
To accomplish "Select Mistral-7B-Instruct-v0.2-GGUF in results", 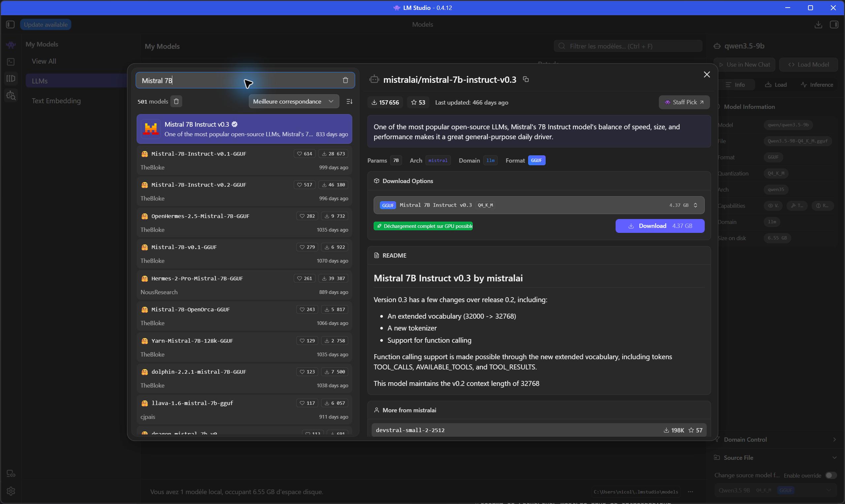I will pos(244,192).
